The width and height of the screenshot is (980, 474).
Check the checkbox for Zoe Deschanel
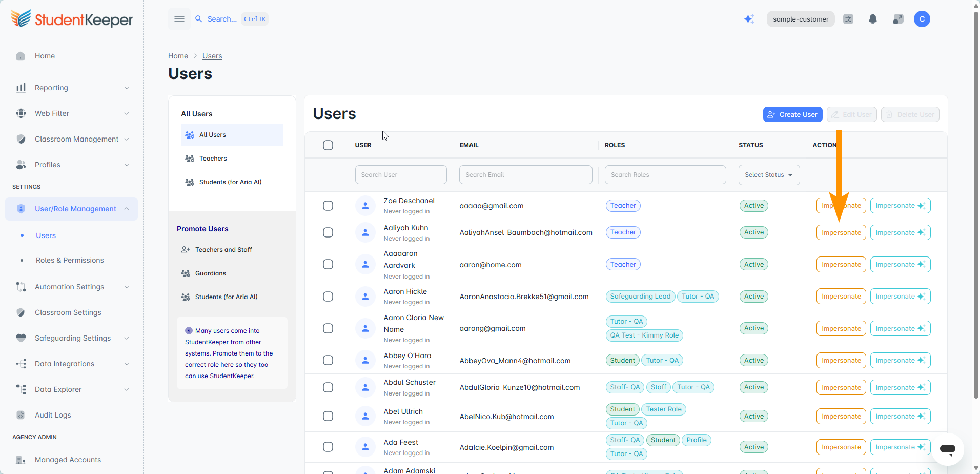pyautogui.click(x=328, y=205)
